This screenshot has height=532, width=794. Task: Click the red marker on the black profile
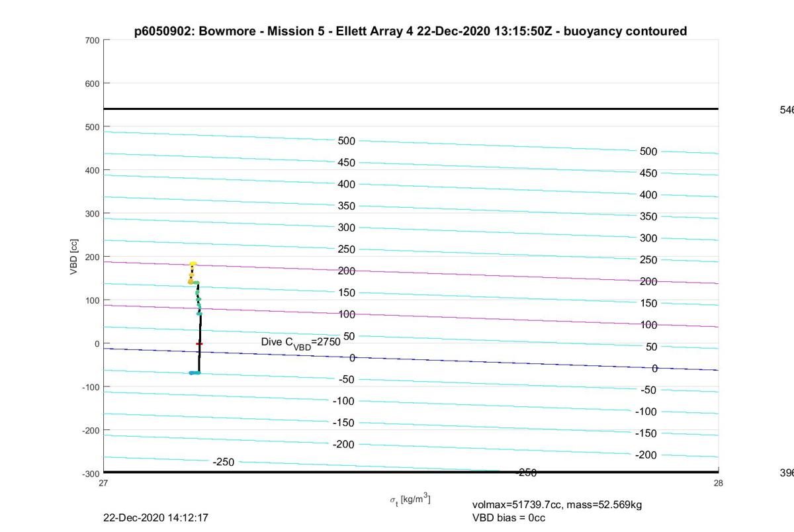click(199, 343)
